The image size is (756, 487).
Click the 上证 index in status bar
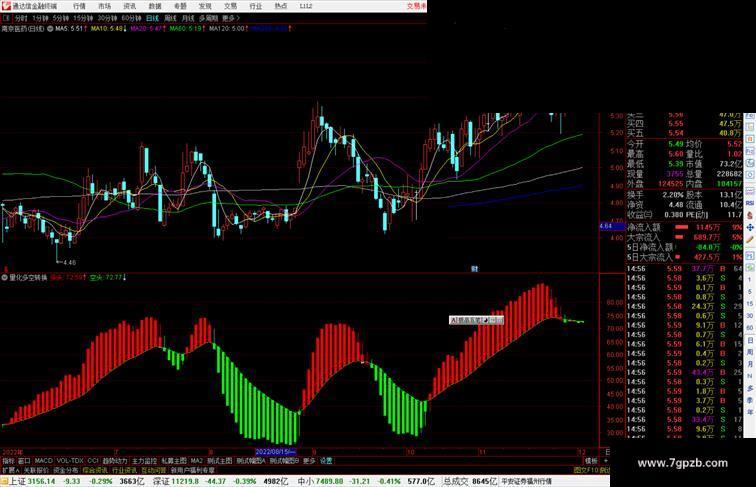click(18, 481)
